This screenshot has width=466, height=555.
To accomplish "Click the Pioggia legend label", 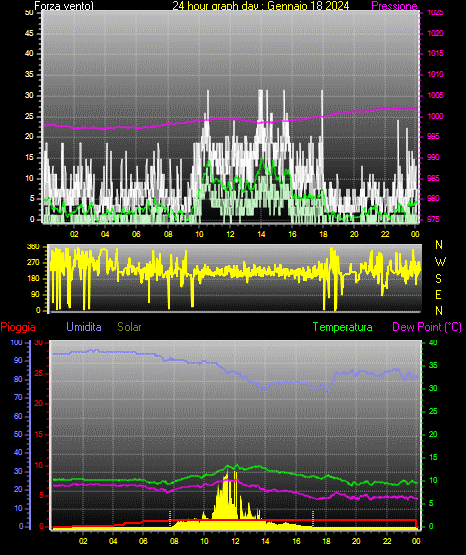I will pyautogui.click(x=18, y=327).
